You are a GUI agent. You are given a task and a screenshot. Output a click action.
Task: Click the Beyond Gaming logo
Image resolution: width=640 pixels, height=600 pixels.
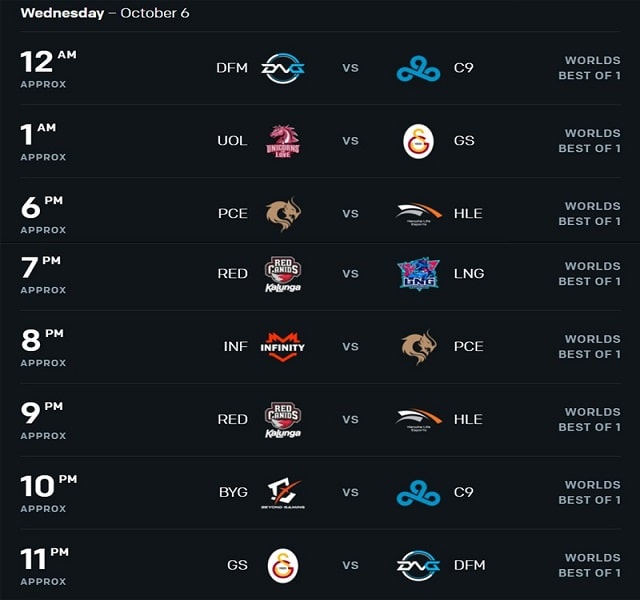pyautogui.click(x=283, y=493)
